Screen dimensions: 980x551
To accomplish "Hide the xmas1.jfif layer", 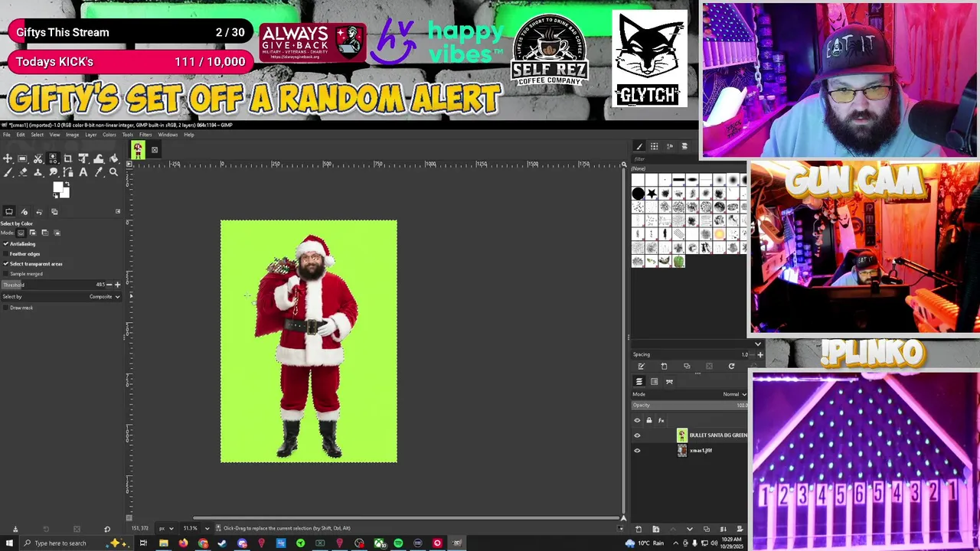I will coord(637,450).
